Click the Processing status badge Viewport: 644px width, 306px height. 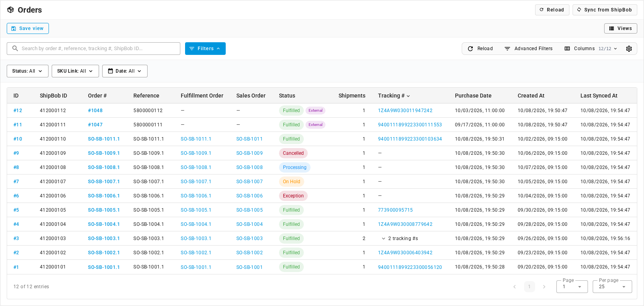294,167
